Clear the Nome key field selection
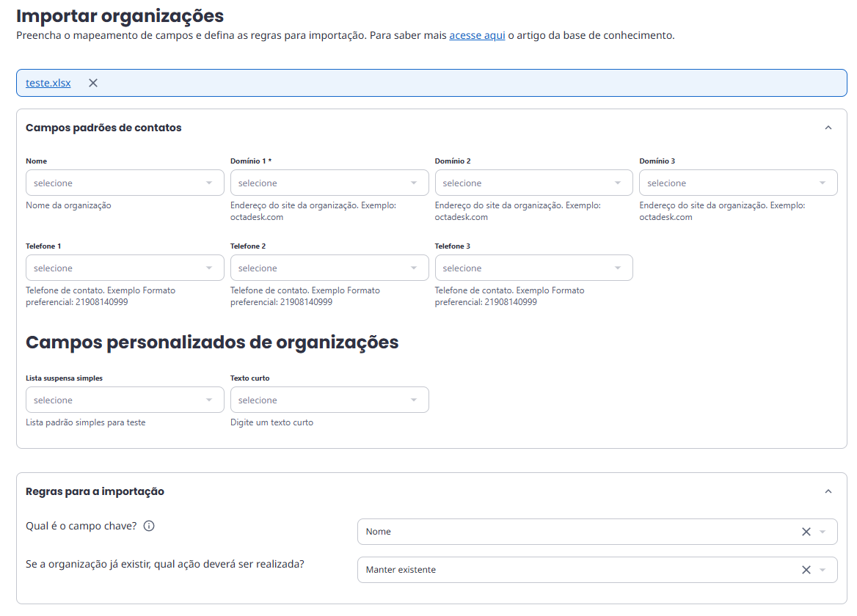Image resolution: width=857 pixels, height=616 pixels. 806,532
